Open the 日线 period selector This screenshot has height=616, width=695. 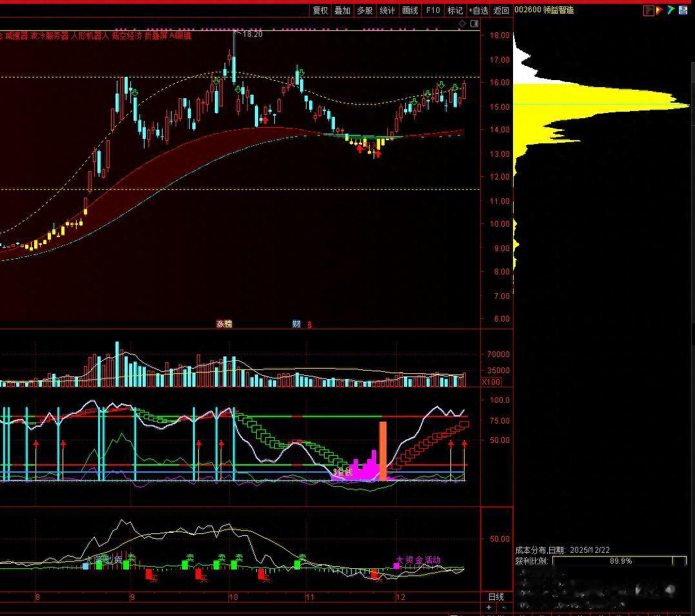tap(496, 597)
